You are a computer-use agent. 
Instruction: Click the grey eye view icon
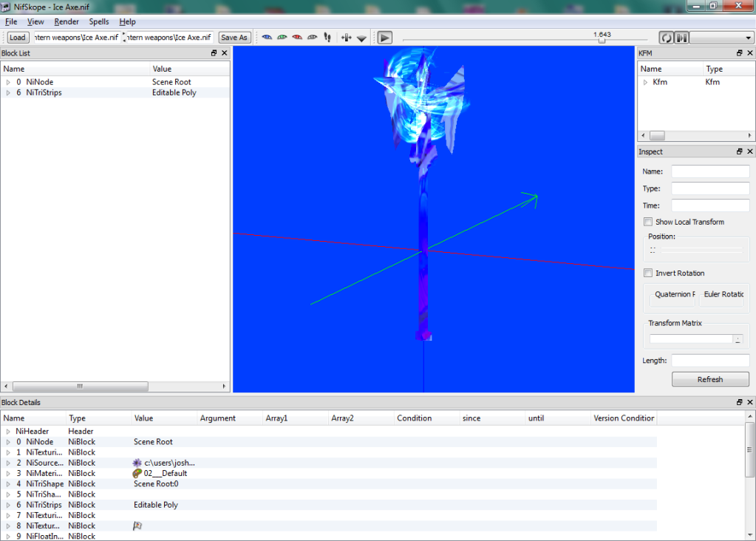coord(312,37)
